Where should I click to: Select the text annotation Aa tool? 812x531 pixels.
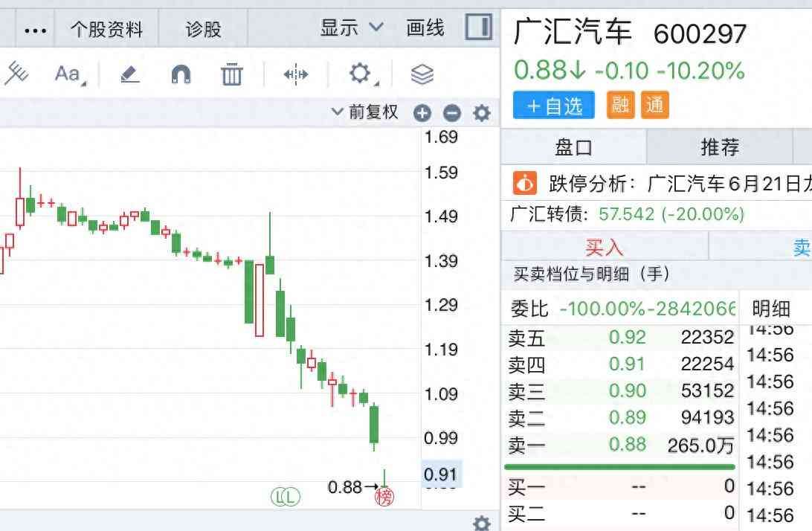69,74
